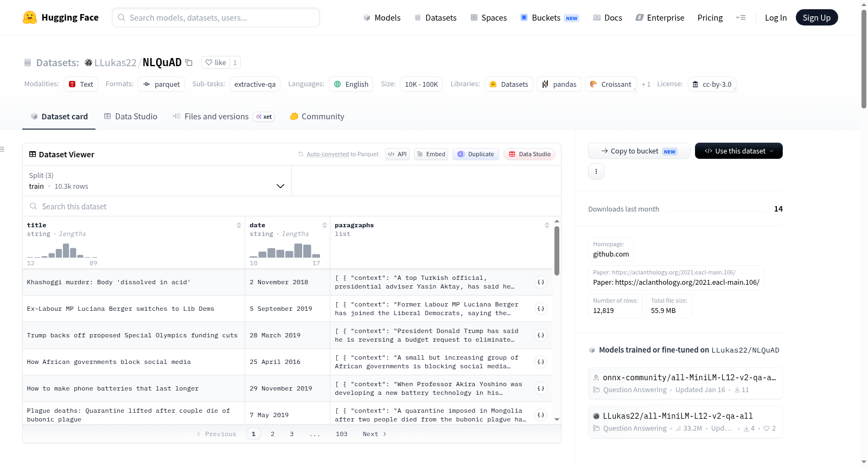Click the extractive-qa sub-task tag
Screen dimensions: 868x467
tap(254, 84)
